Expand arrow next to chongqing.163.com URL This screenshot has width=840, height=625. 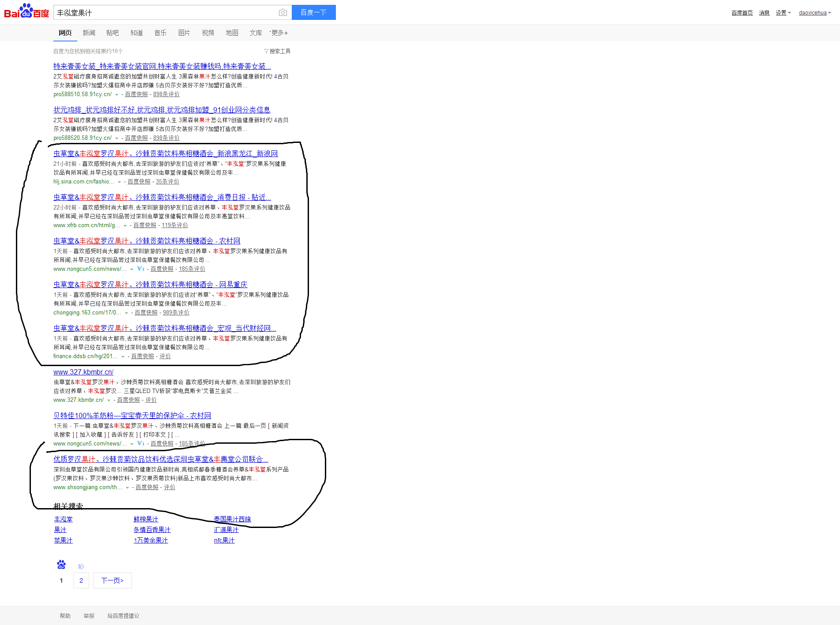pos(126,313)
